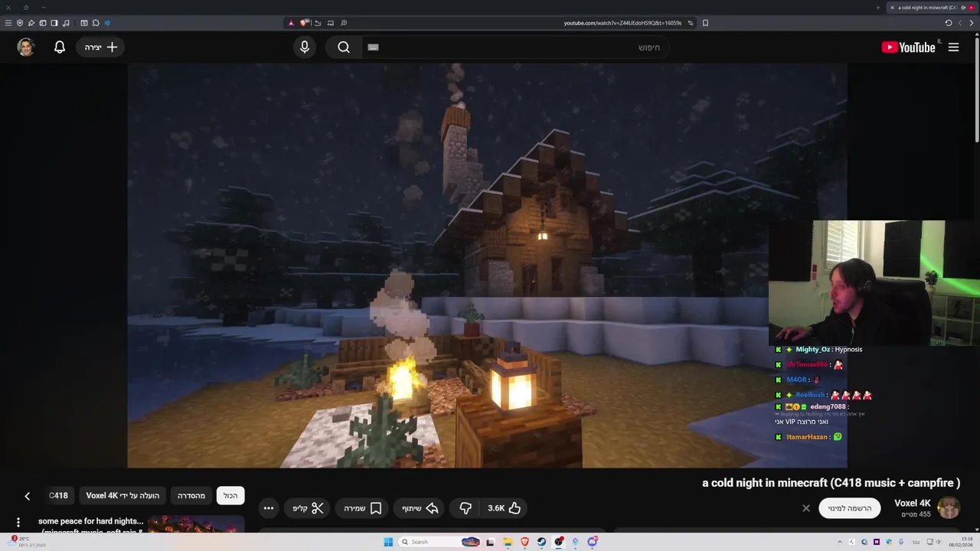Open Voxel 4K channel avatar
The height and width of the screenshot is (551, 980).
(x=949, y=508)
